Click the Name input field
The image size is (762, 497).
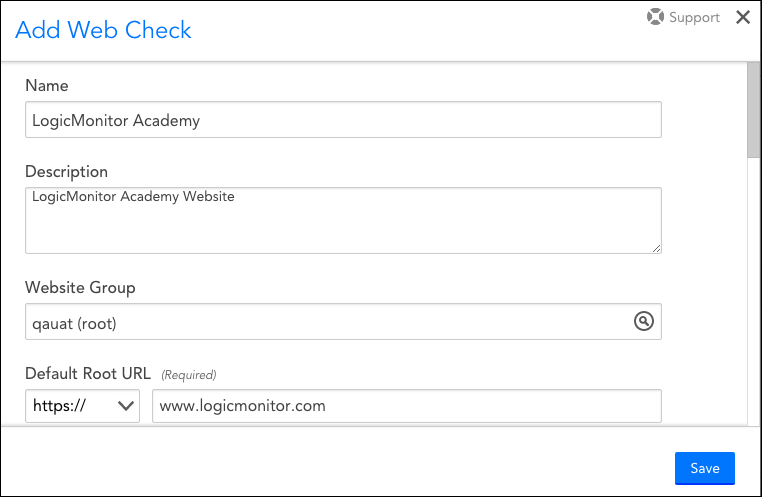coord(343,120)
